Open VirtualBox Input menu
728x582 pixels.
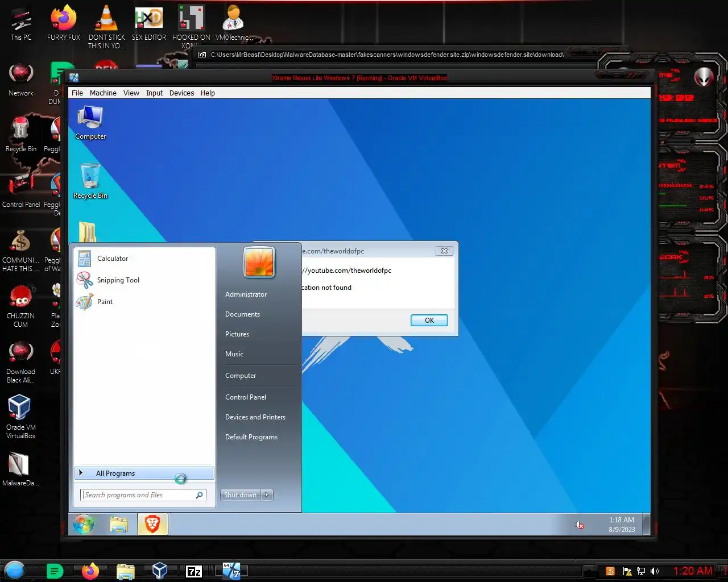(154, 93)
